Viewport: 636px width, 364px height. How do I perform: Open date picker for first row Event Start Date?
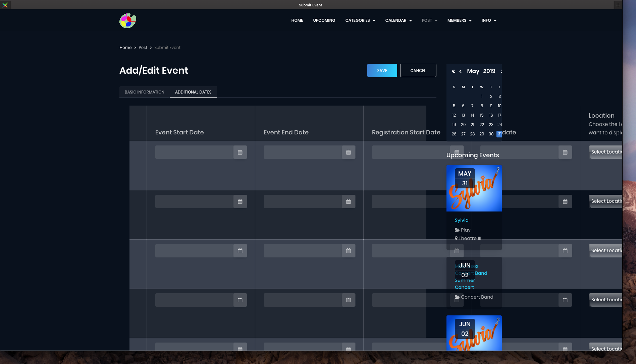point(240,152)
